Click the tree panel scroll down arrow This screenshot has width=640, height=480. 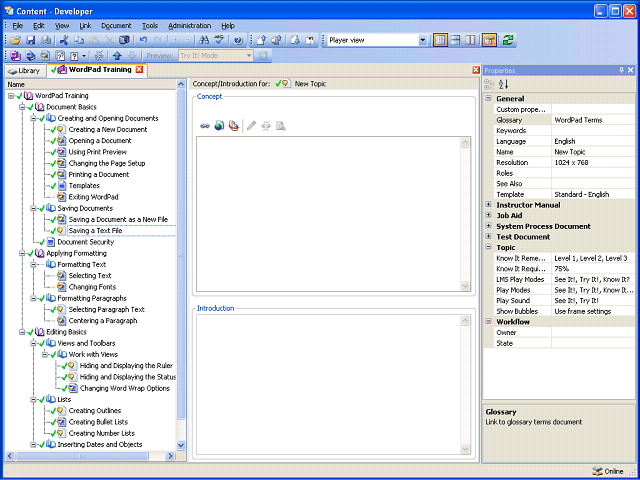pyautogui.click(x=181, y=444)
